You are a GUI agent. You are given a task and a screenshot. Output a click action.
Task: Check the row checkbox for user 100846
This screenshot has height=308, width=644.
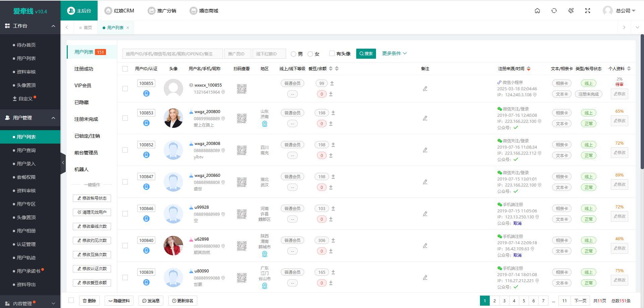tap(125, 214)
